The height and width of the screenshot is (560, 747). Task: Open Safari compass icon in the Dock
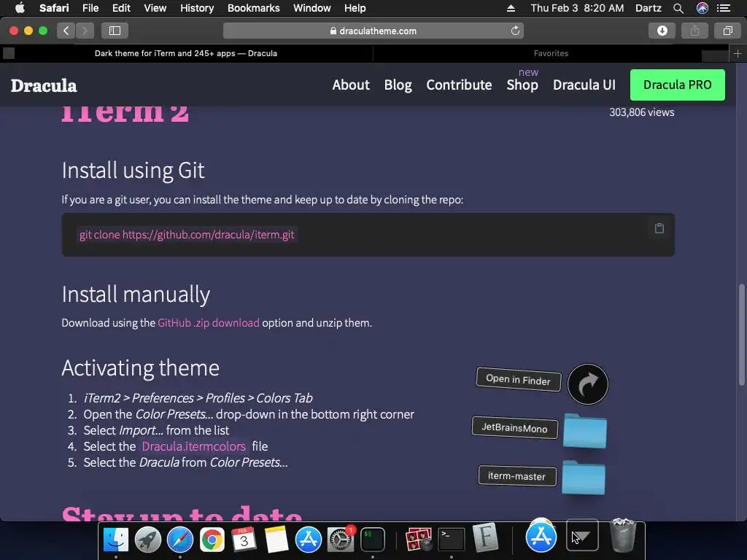[x=179, y=540]
